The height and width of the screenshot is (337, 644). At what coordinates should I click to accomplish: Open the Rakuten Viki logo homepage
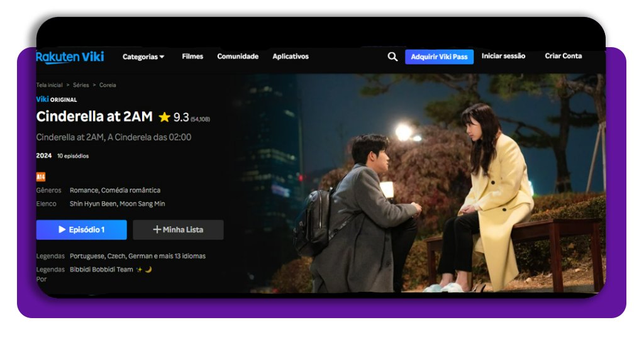click(x=70, y=57)
